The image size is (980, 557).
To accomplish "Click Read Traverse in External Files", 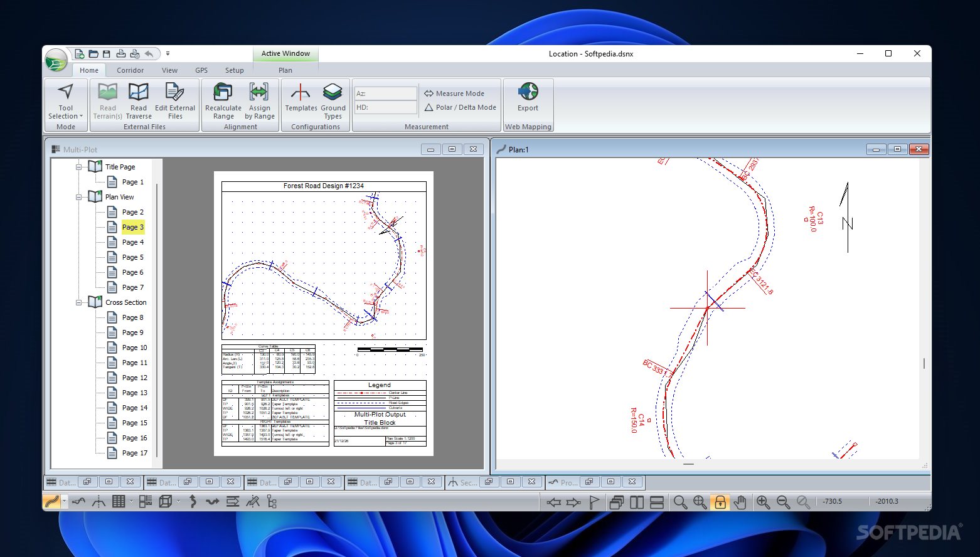I will (x=139, y=101).
